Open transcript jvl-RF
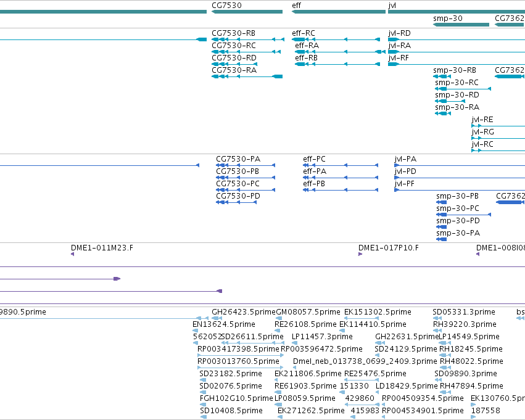The height and width of the screenshot is (420, 525). coord(399,58)
